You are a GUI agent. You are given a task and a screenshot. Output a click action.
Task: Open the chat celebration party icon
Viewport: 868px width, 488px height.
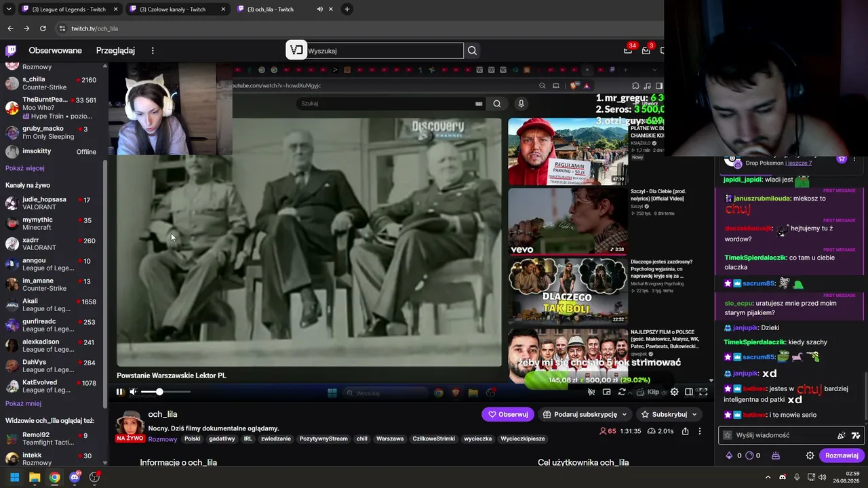(x=842, y=435)
